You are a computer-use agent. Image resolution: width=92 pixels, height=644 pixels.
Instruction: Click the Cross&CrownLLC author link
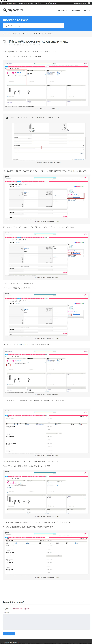point(35,45)
